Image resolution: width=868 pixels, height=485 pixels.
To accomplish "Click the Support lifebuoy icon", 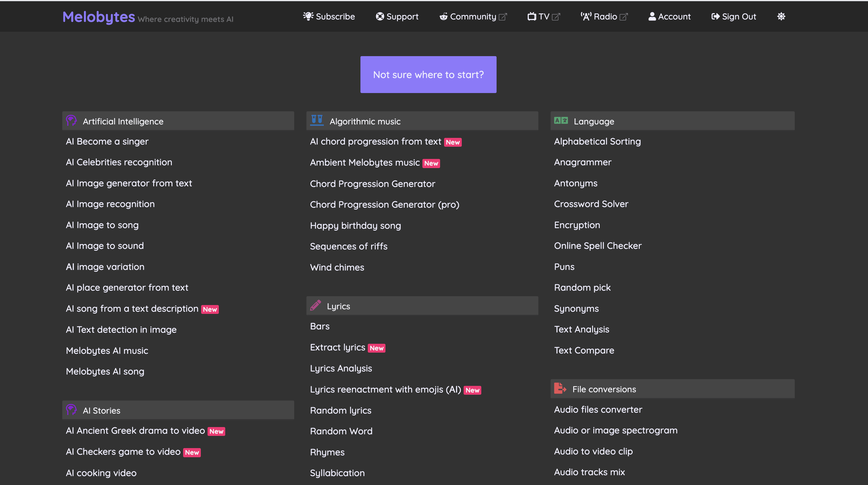I will (x=380, y=16).
